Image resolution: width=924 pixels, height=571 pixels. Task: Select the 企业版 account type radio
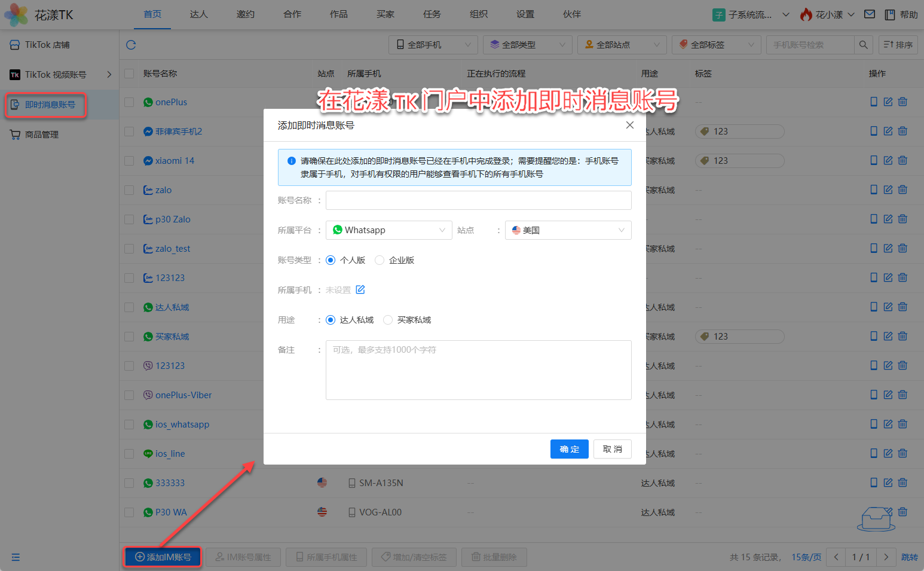[380, 260]
